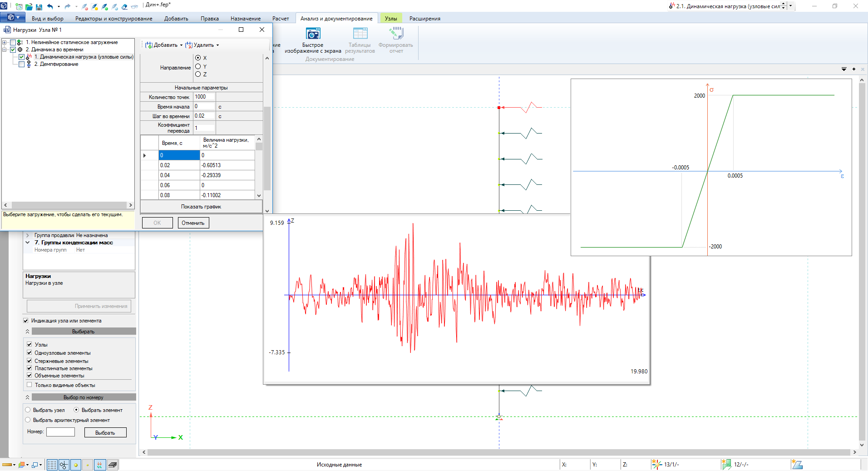Toggle the grid icon in the status bar

click(52, 465)
